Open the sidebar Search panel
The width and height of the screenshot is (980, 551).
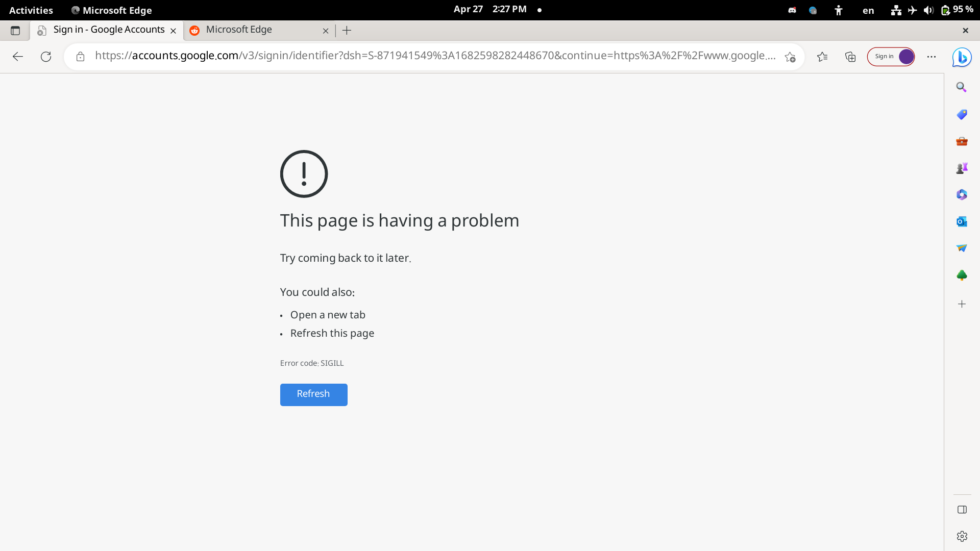pos(962,87)
